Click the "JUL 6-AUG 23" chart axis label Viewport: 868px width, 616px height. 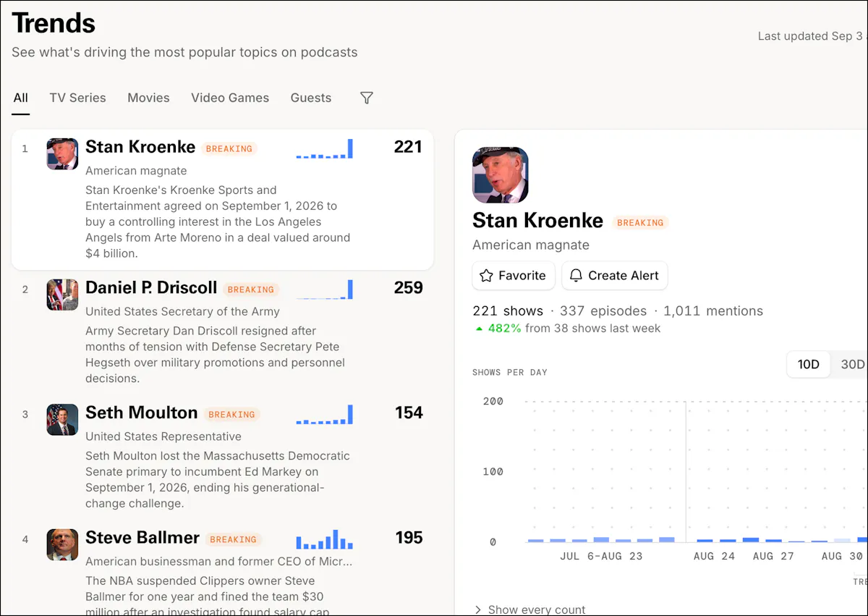coord(601,557)
